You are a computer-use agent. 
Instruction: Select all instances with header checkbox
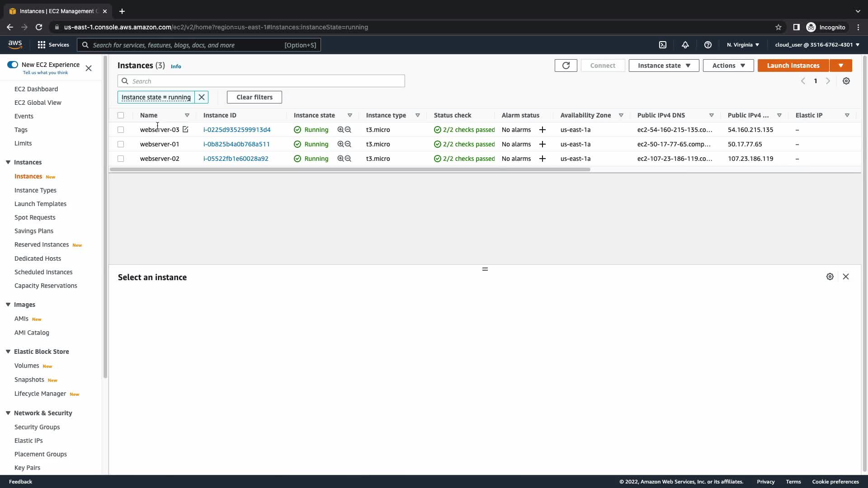coord(121,115)
